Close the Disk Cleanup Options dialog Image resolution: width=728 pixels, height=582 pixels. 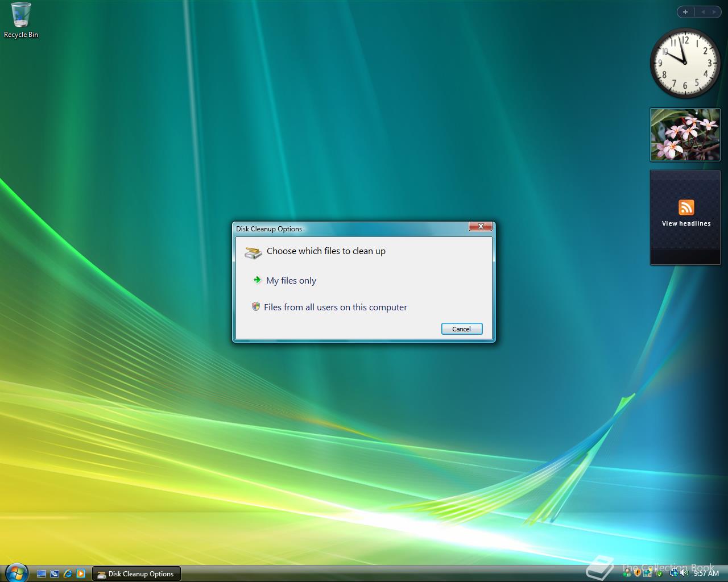click(481, 226)
